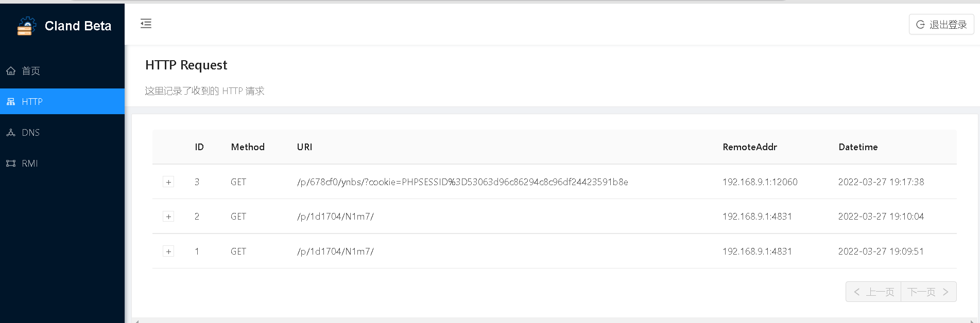Click the RMI icon in sidebar
Viewport: 980px width, 323px height.
coord(11,164)
